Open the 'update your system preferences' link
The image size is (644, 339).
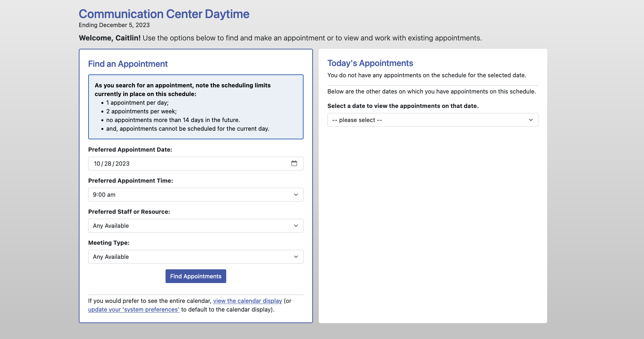coord(134,309)
